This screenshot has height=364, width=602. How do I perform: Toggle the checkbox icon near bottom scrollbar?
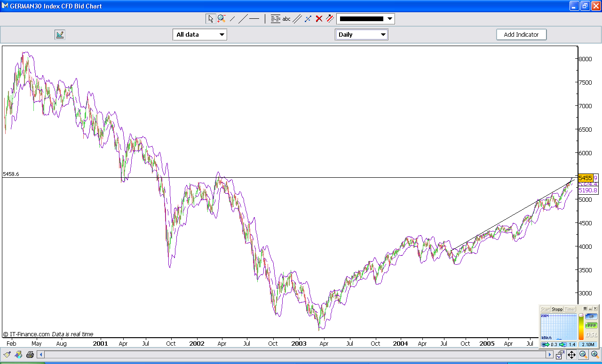click(x=560, y=355)
